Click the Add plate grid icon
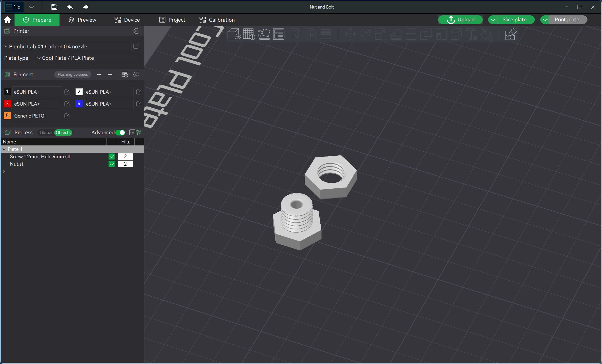 (249, 34)
